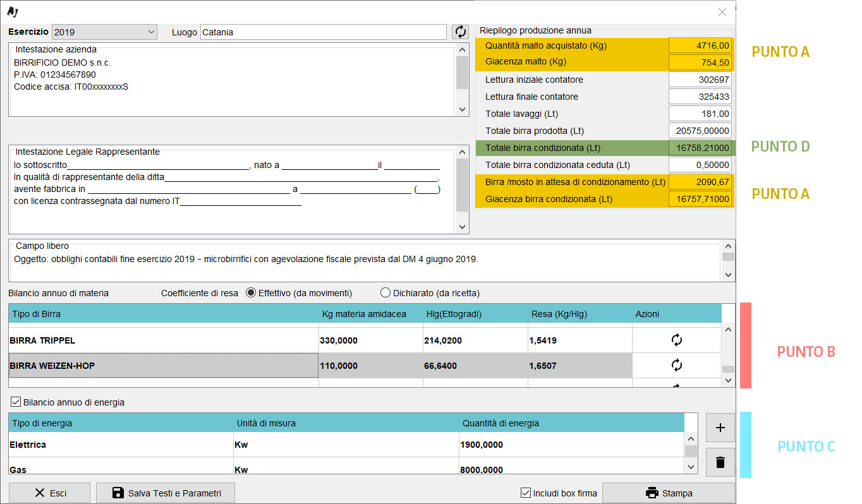This screenshot has width=862, height=504.
Task: Click the Totale birra condizionata 16758,21000 field
Action: point(700,148)
